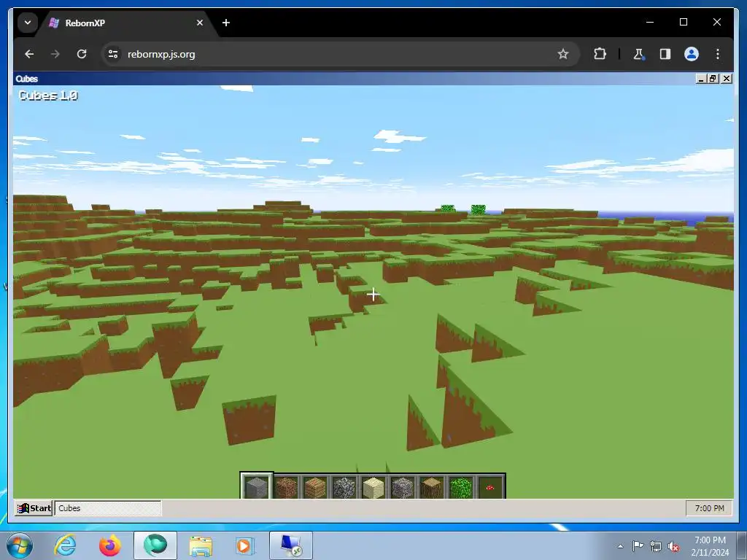Open Remote Desktop icon in taskbar
Image resolution: width=747 pixels, height=560 pixels.
click(291, 545)
